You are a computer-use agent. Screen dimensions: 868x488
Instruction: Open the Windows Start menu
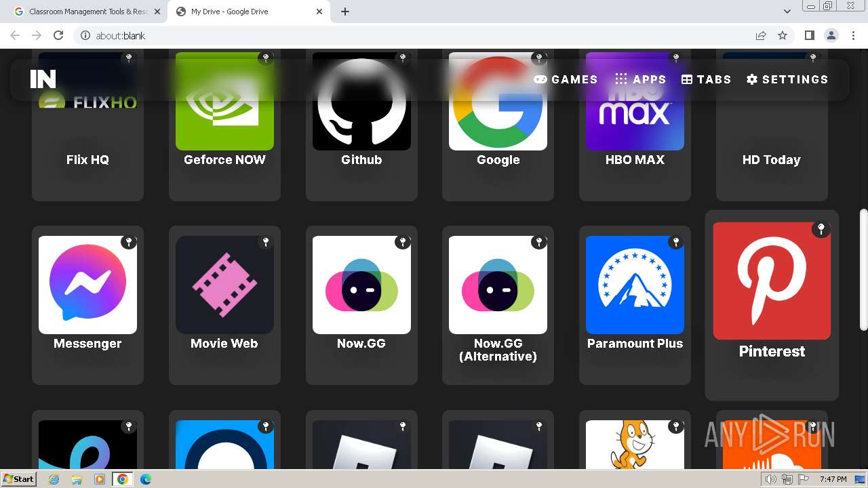coord(19,479)
